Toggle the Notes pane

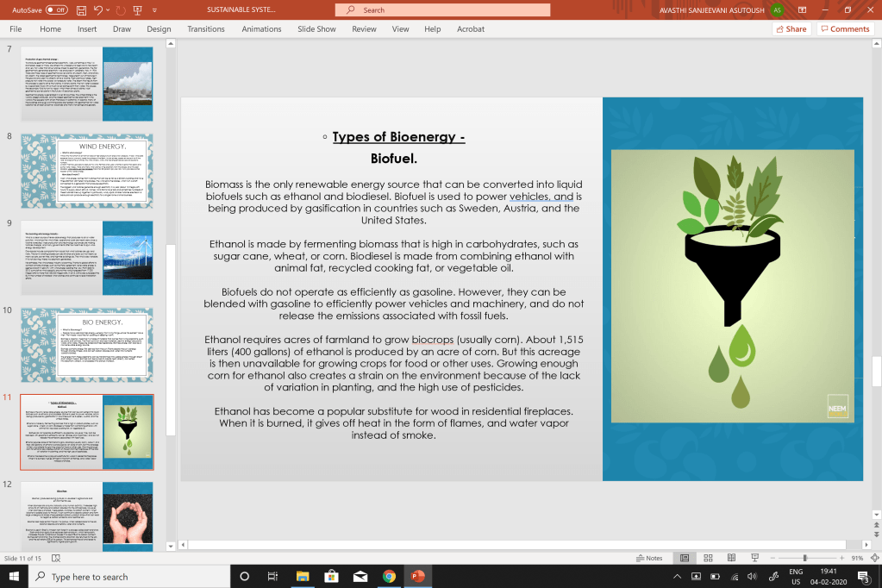click(649, 558)
